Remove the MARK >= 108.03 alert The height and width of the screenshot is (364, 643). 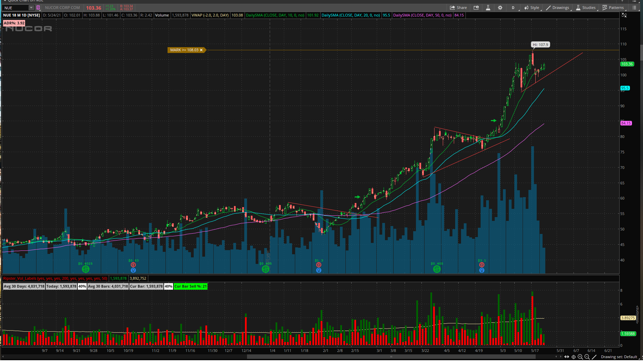point(201,50)
